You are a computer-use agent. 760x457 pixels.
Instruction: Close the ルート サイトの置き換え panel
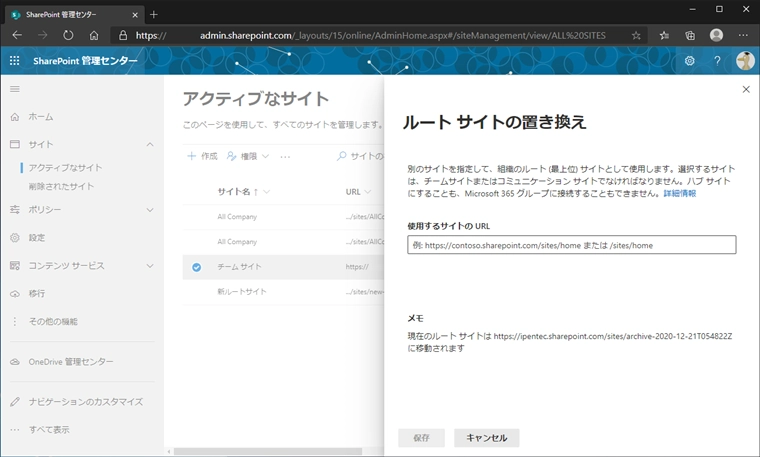click(746, 89)
